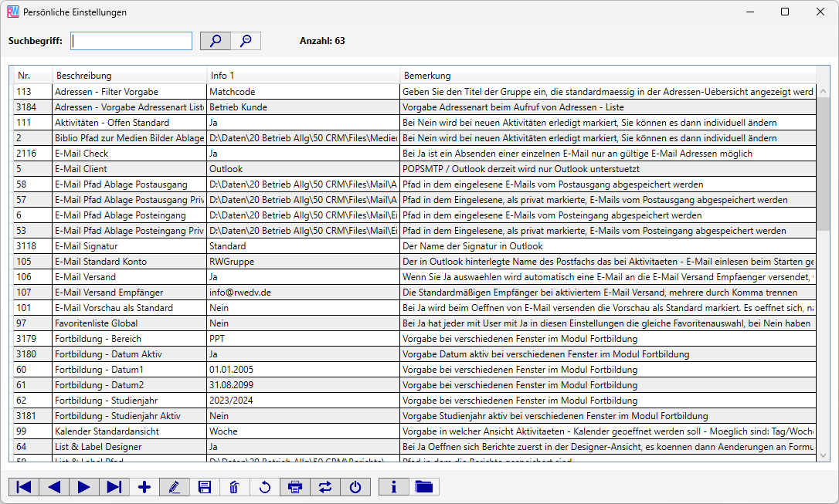Maximize the Persönliche Einstellungen window

pos(785,12)
